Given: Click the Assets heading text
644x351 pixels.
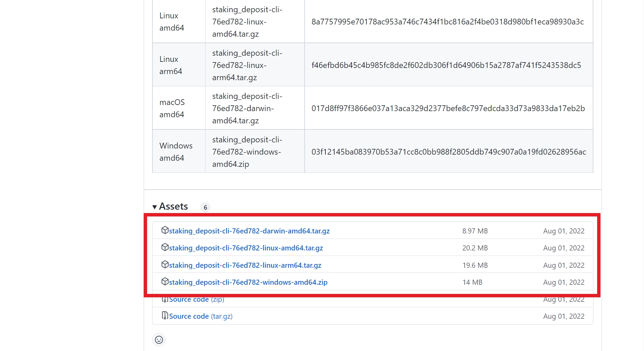Looking at the screenshot, I should [173, 207].
